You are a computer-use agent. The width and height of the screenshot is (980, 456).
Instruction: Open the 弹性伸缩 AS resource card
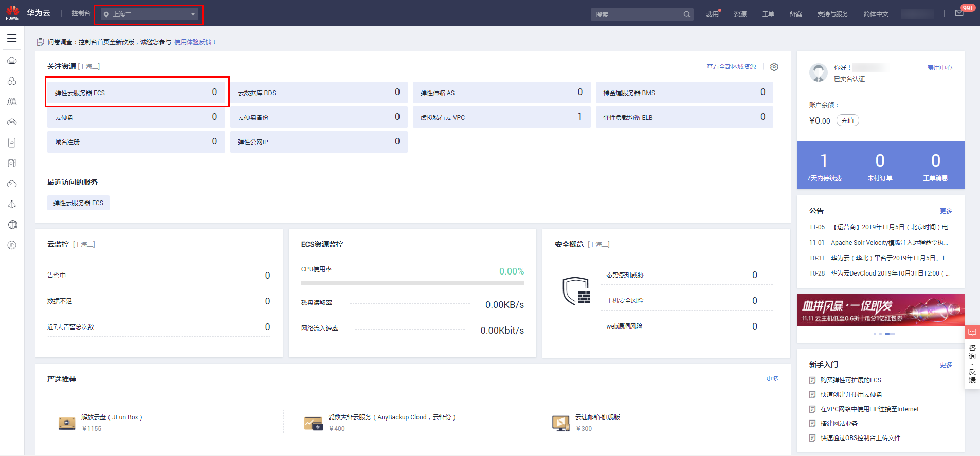[502, 93]
